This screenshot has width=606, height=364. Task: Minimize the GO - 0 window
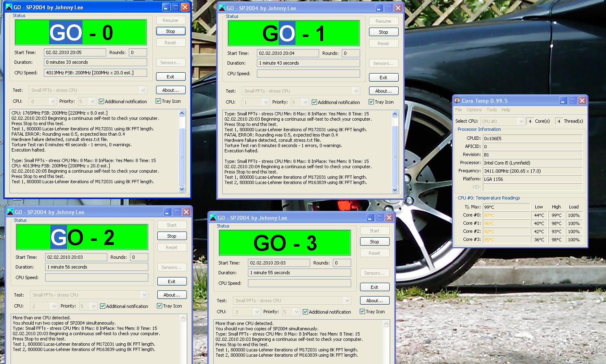[x=166, y=7]
